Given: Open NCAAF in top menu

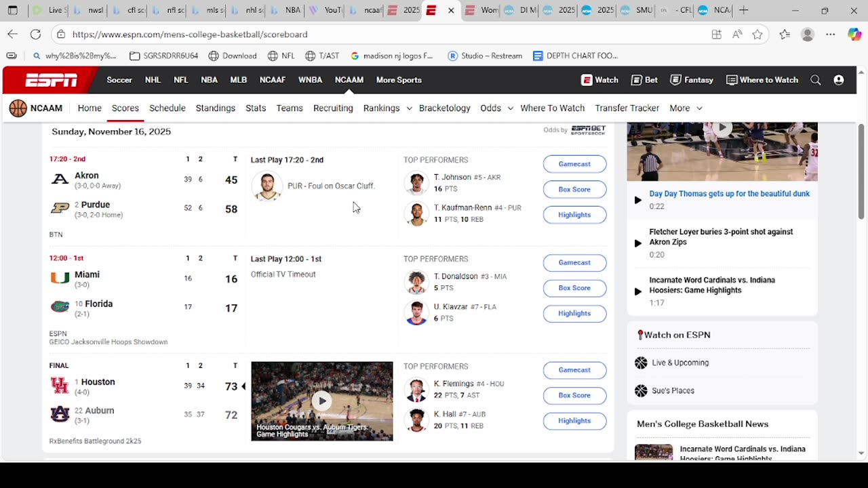Looking at the screenshot, I should tap(273, 80).
